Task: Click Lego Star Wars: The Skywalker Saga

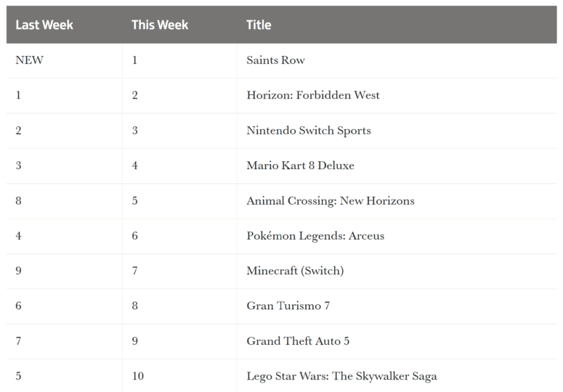Action: [x=341, y=376]
